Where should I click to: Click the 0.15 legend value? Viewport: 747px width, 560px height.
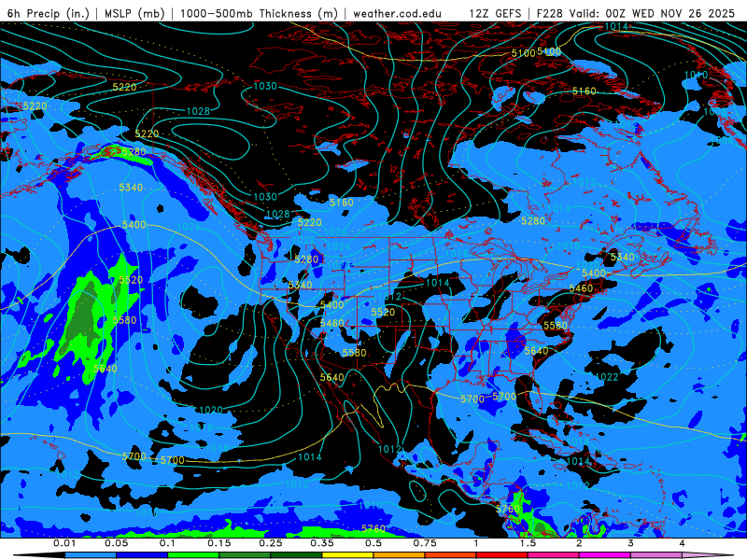(219, 543)
